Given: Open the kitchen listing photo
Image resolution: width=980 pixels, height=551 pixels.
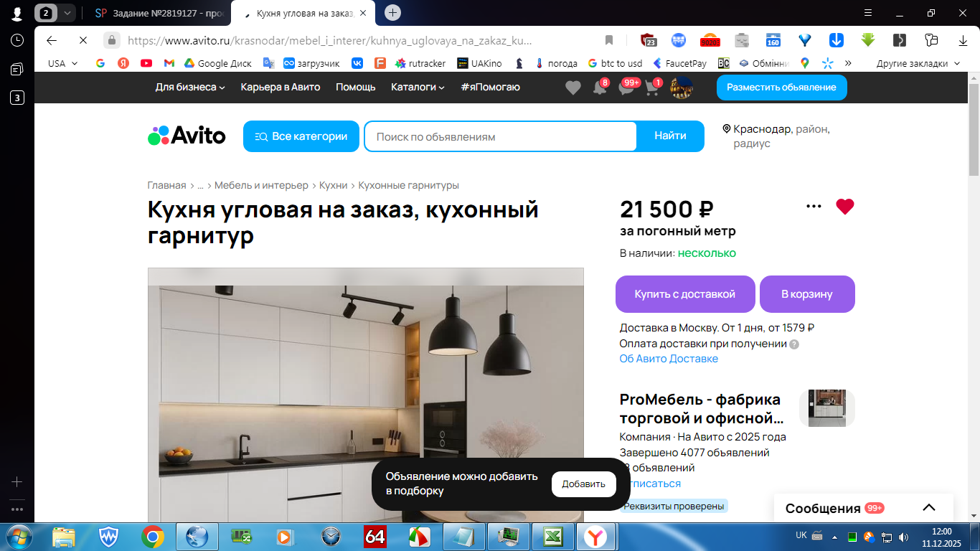Looking at the screenshot, I should 366,395.
